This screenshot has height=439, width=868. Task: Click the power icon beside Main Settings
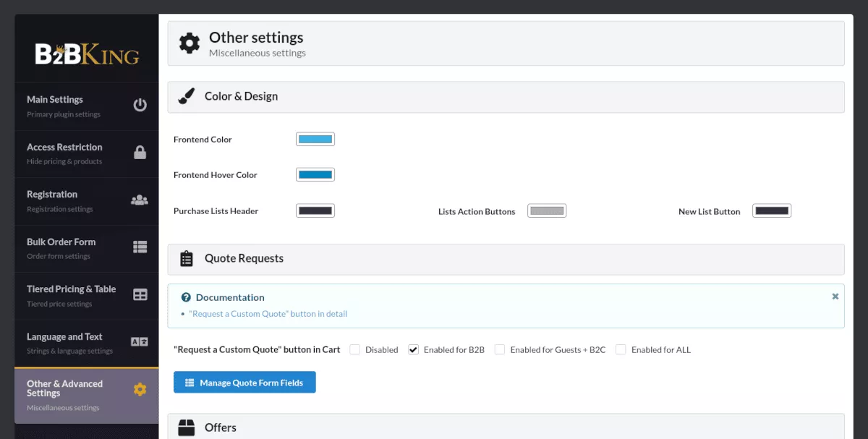pyautogui.click(x=140, y=105)
